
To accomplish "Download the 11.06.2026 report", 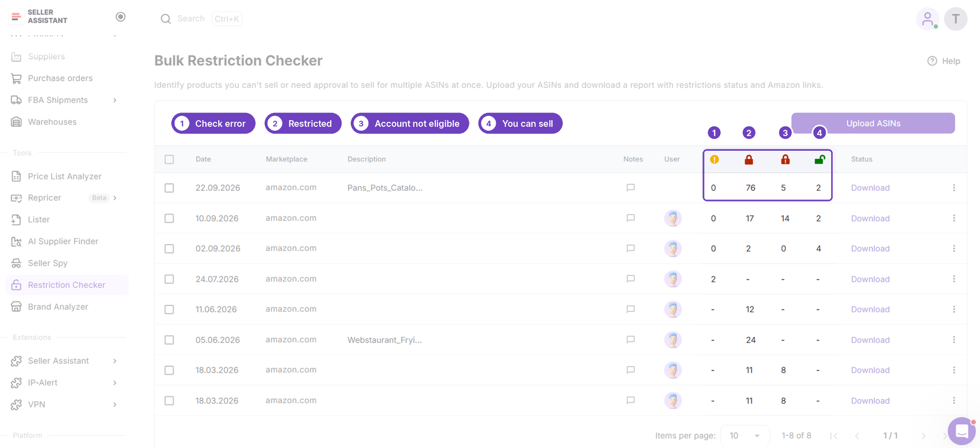I will pos(870,309).
